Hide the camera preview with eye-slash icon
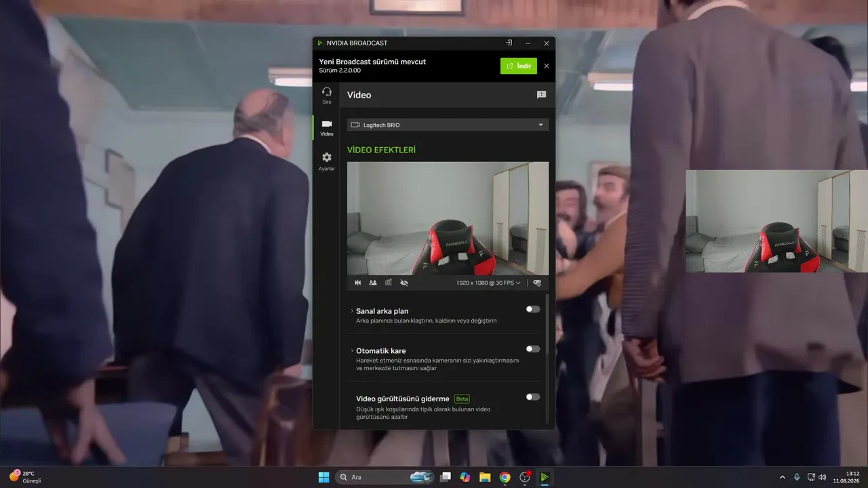The width and height of the screenshot is (868, 488). pyautogui.click(x=404, y=283)
